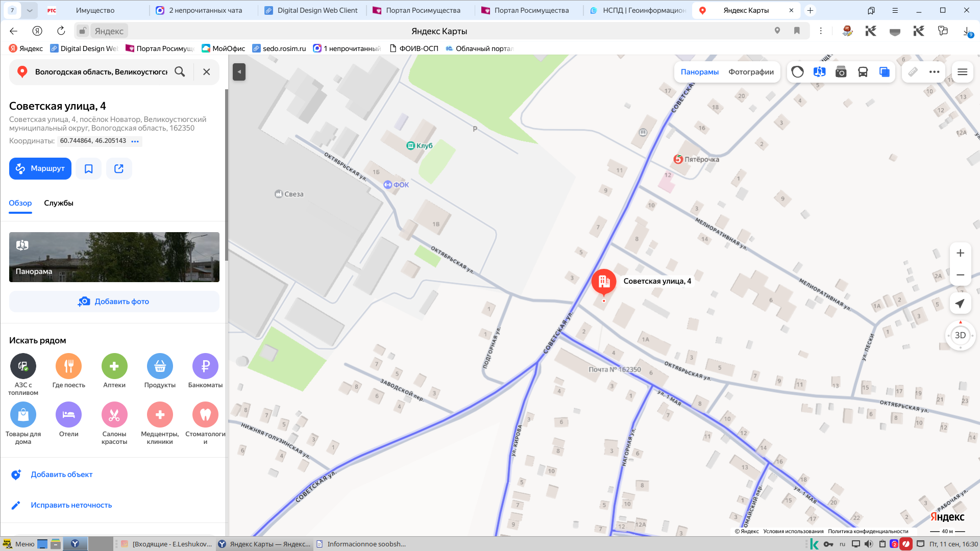Click the Маршрут route button
Viewport: 980px width, 551px height.
point(40,168)
